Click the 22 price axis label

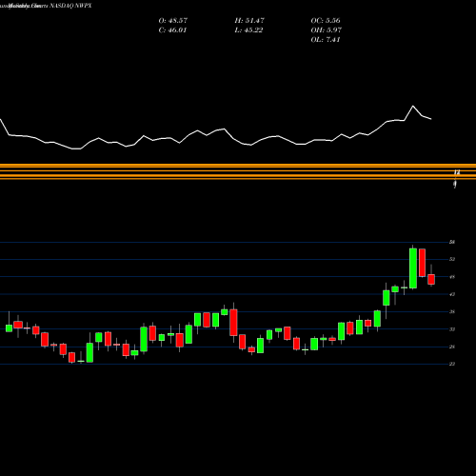tap(452, 364)
